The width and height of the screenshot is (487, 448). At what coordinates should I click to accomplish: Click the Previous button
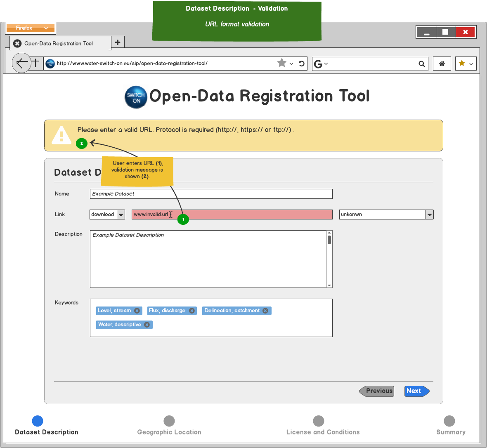pyautogui.click(x=377, y=391)
